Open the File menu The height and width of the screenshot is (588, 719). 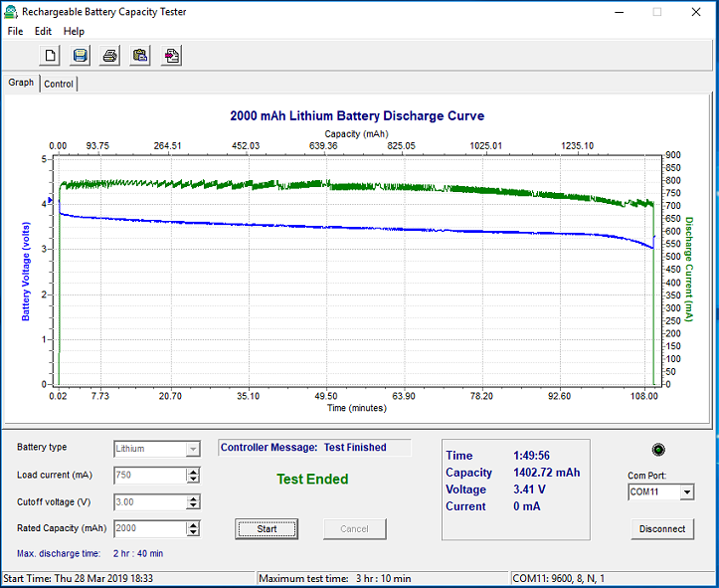[x=15, y=31]
